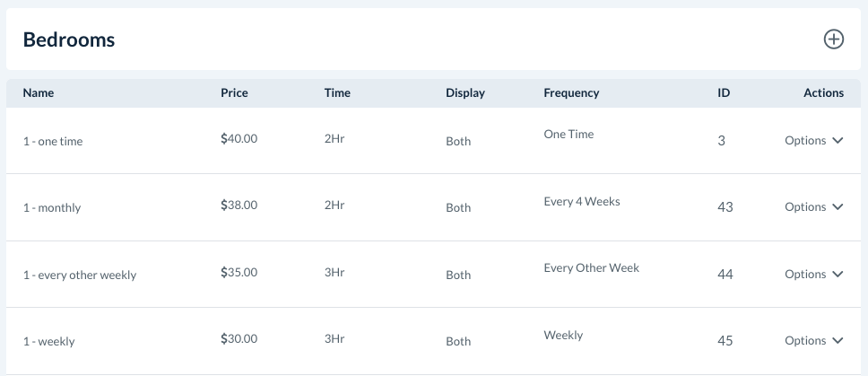
Task: Select the Every 4 Weeks frequency cell
Action: pyautogui.click(x=582, y=202)
